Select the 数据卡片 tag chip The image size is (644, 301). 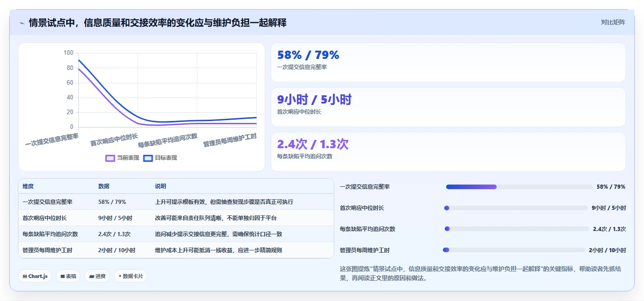pyautogui.click(x=131, y=276)
